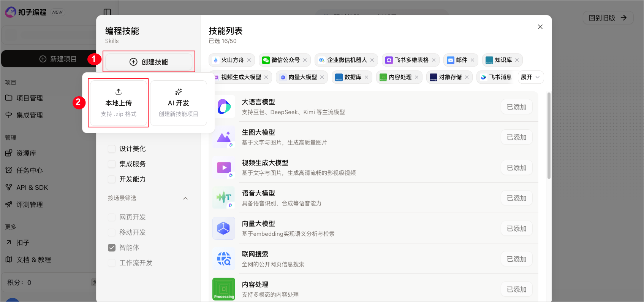
Task: Click the skill list vertical scrollbar
Action: coord(549,136)
